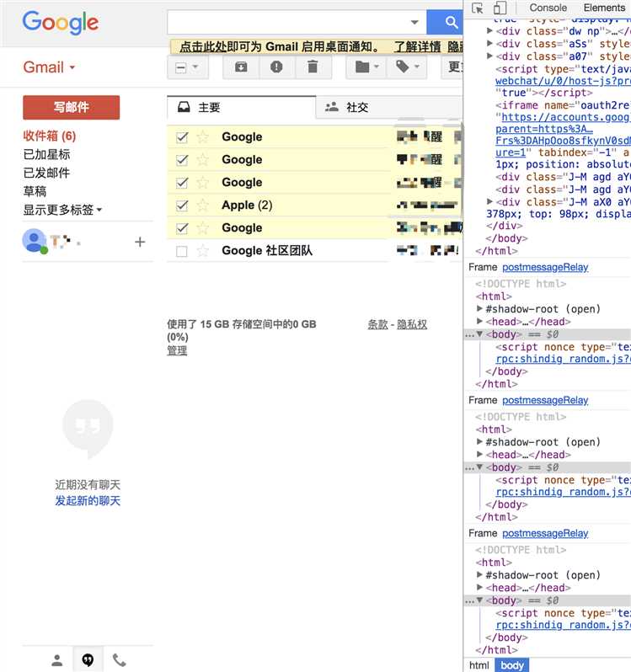Select the html breadcrumb in DevTools
The height and width of the screenshot is (672, 631).
tap(479, 665)
